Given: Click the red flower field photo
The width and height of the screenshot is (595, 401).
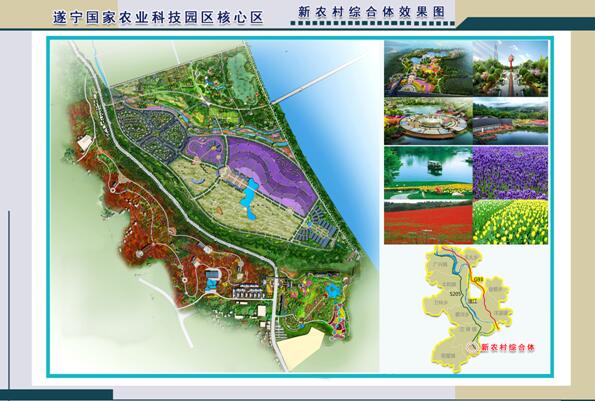Looking at the screenshot, I should tap(428, 222).
